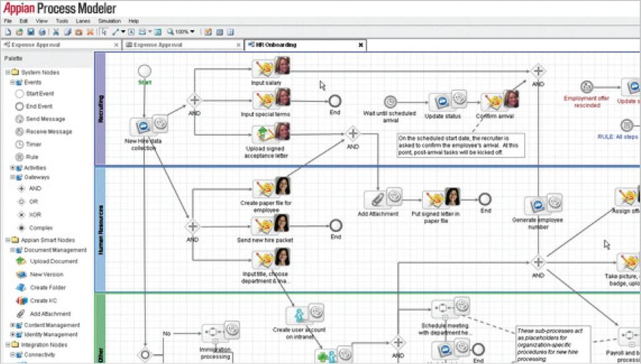Screen dimensions: 641x364
Task: Open the View menu
Action: 42,21
